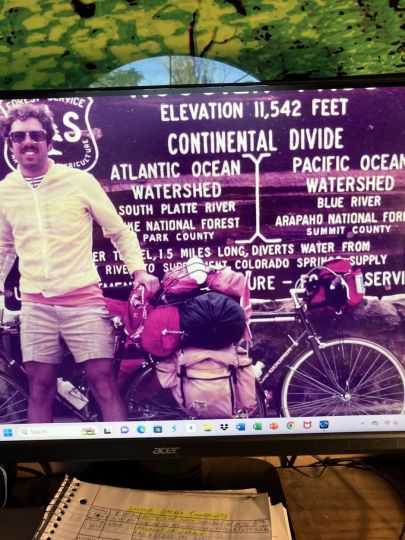Image resolution: width=405 pixels, height=540 pixels.
Task: Open McAfee red shield icon
Action: [307, 425]
